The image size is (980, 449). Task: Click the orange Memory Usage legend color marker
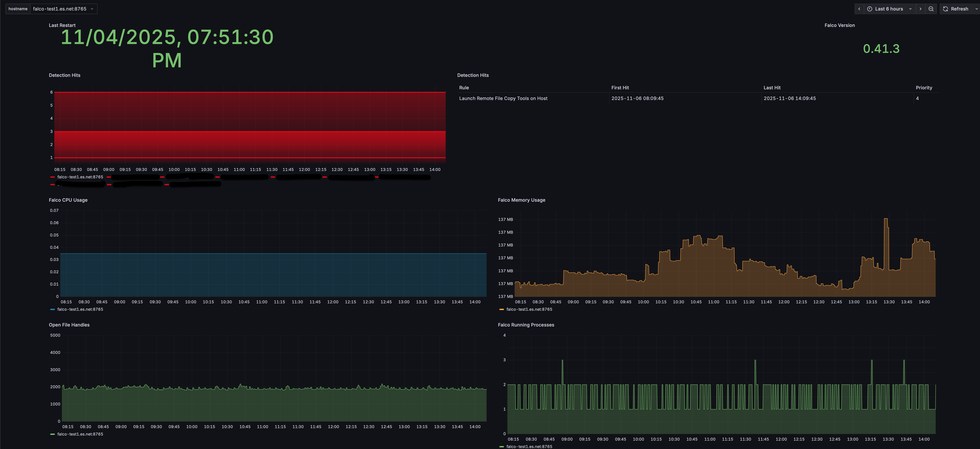(501, 309)
